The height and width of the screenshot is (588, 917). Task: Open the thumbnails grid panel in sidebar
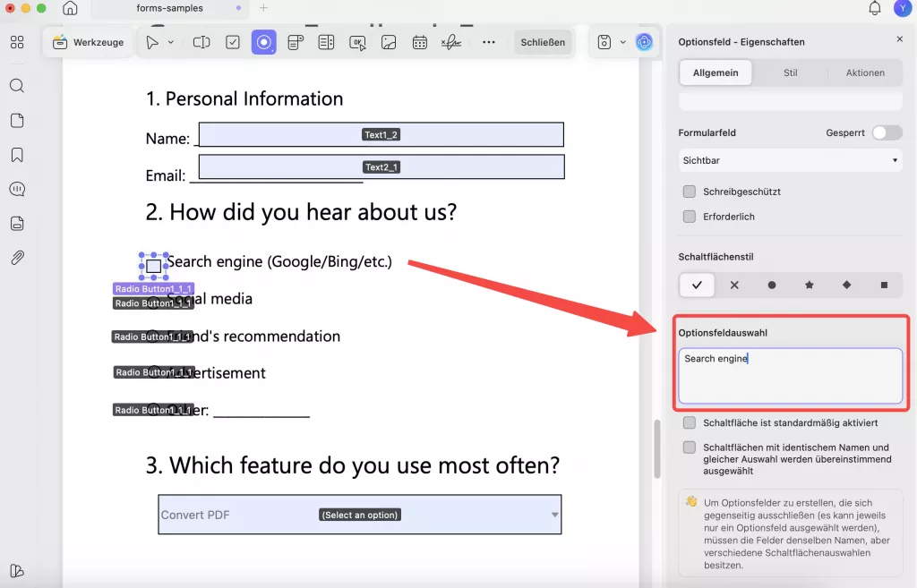(17, 42)
